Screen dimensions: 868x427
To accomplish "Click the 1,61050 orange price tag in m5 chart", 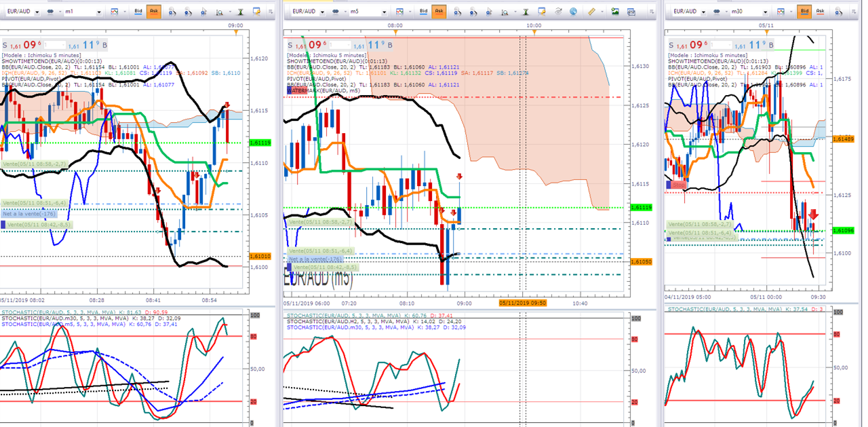I will point(641,262).
